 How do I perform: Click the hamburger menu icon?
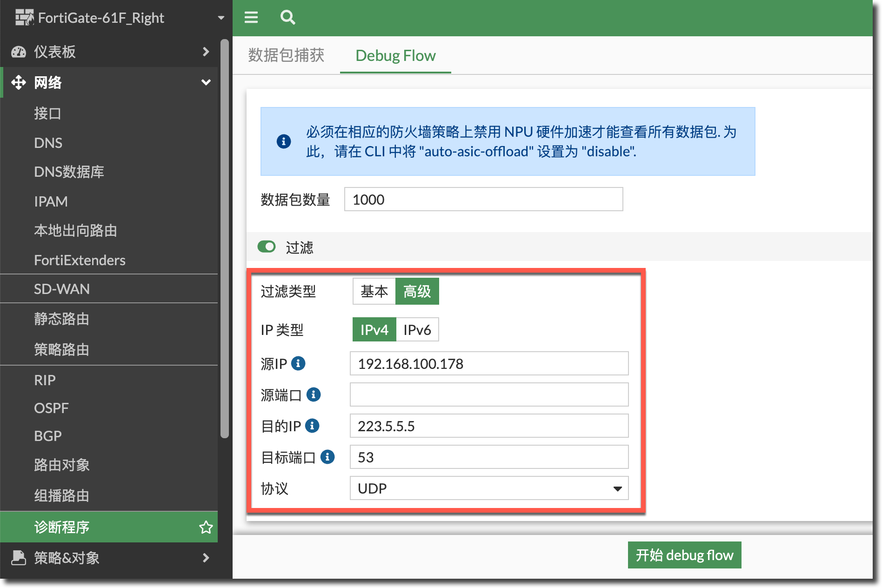(x=251, y=18)
